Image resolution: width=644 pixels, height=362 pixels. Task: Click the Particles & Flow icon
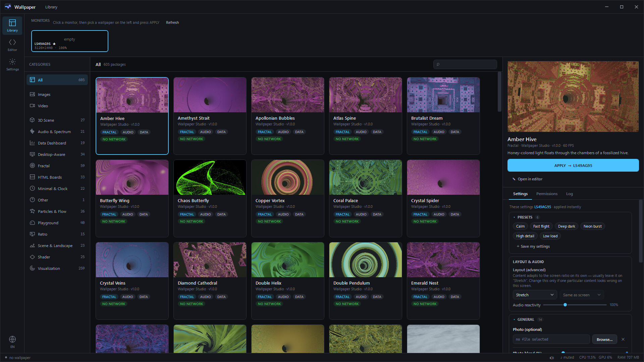tap(32, 211)
